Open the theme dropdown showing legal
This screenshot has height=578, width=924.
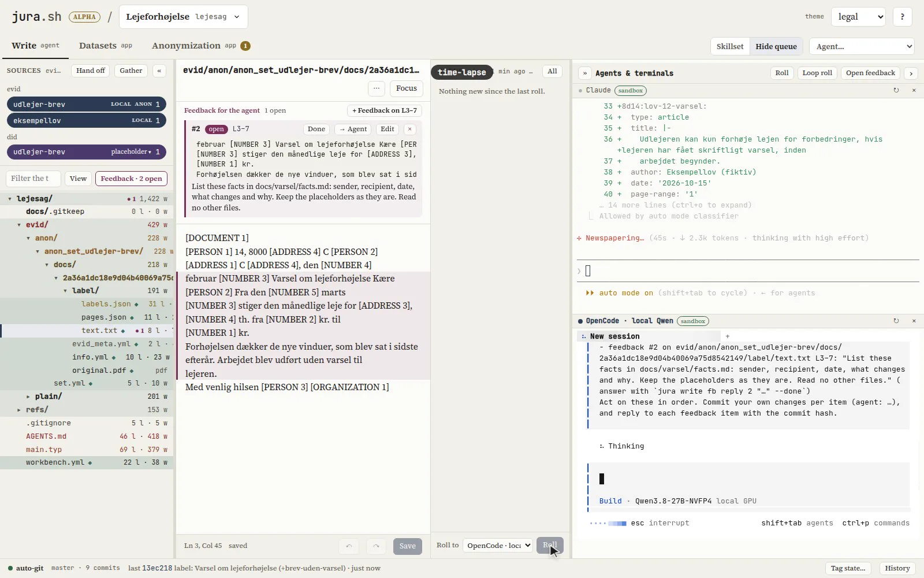[x=858, y=17]
